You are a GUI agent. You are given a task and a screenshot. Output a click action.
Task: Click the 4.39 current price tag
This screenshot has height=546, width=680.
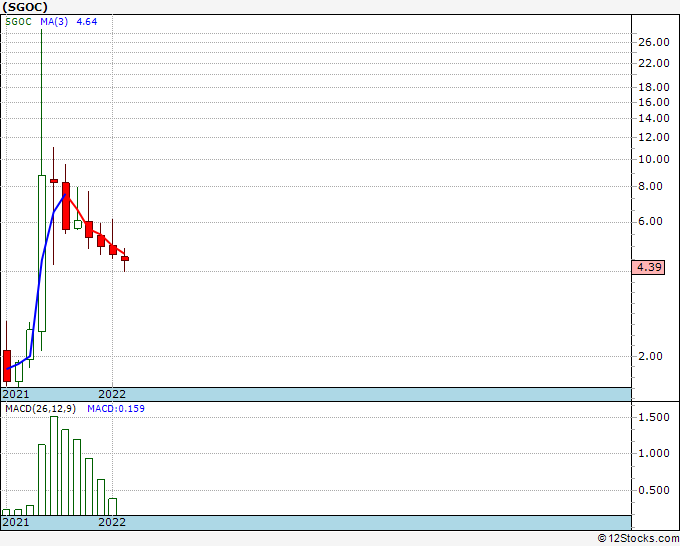click(x=648, y=267)
